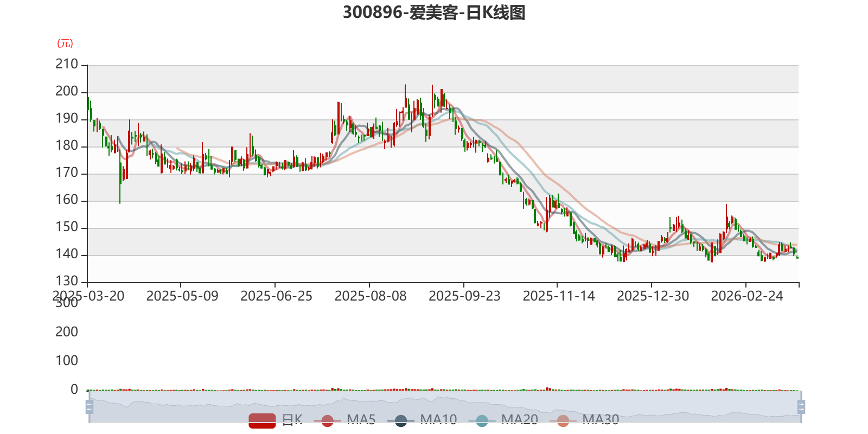Click the 100 volume axis label
This screenshot has height=434, width=868.
tap(67, 361)
